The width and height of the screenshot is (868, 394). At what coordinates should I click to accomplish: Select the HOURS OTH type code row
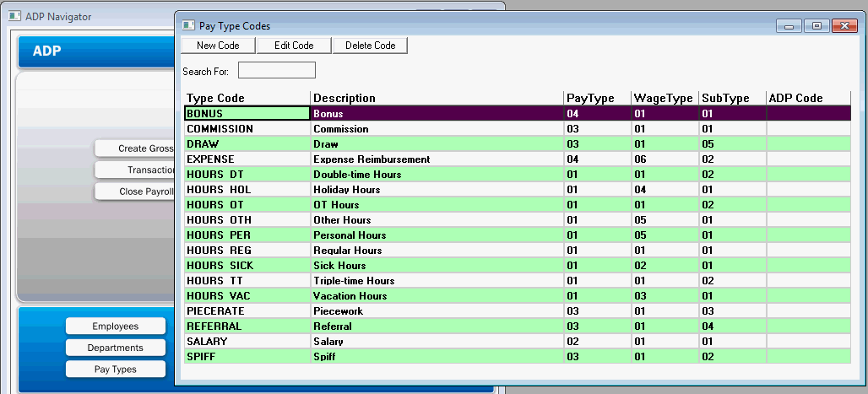click(517, 219)
